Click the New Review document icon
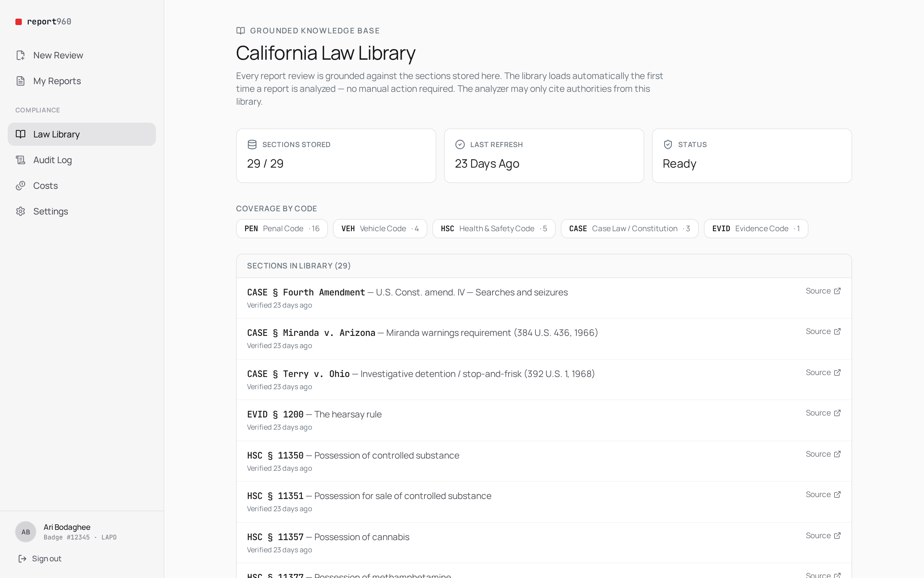 (x=21, y=56)
